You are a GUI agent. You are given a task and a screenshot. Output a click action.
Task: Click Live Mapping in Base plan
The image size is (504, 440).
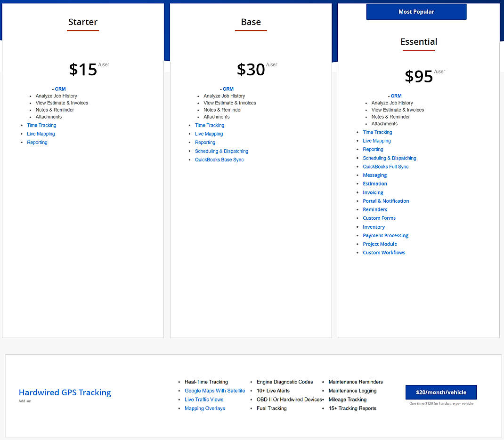[x=209, y=134]
